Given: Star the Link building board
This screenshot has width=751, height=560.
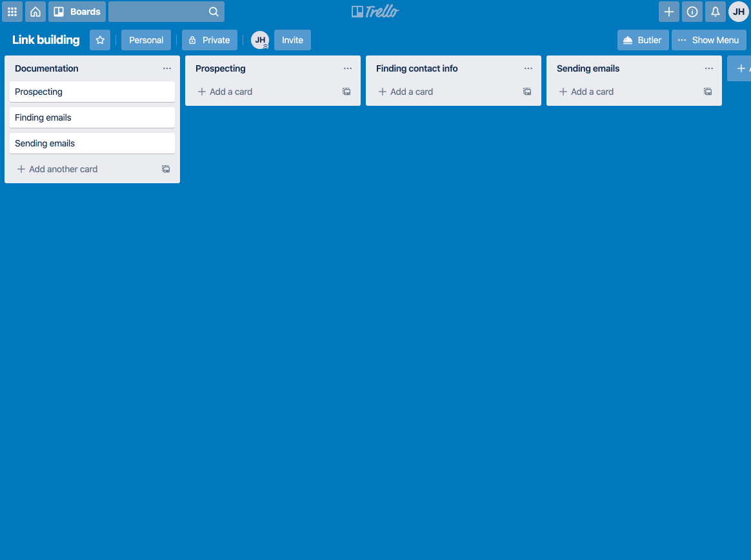Looking at the screenshot, I should [x=99, y=40].
